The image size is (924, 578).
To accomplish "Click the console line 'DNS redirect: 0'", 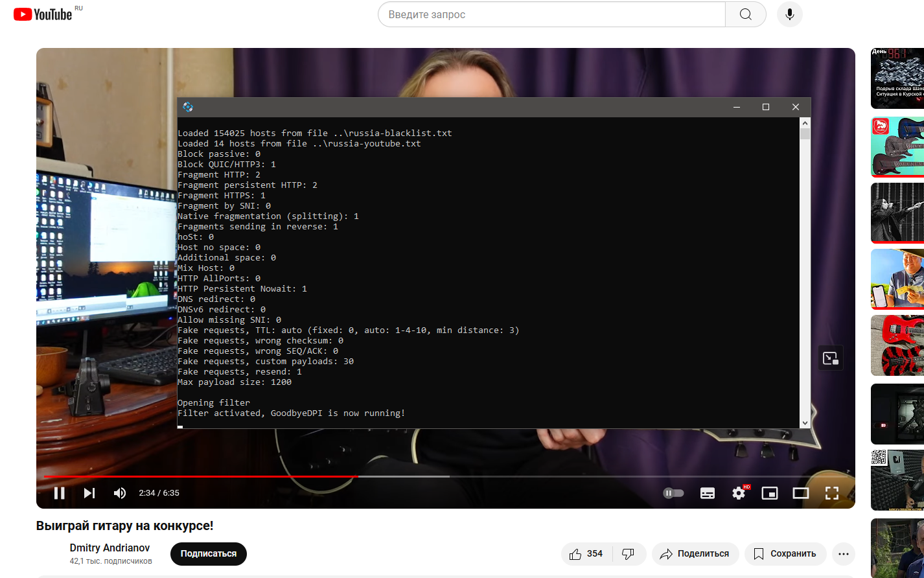I will coord(216,299).
